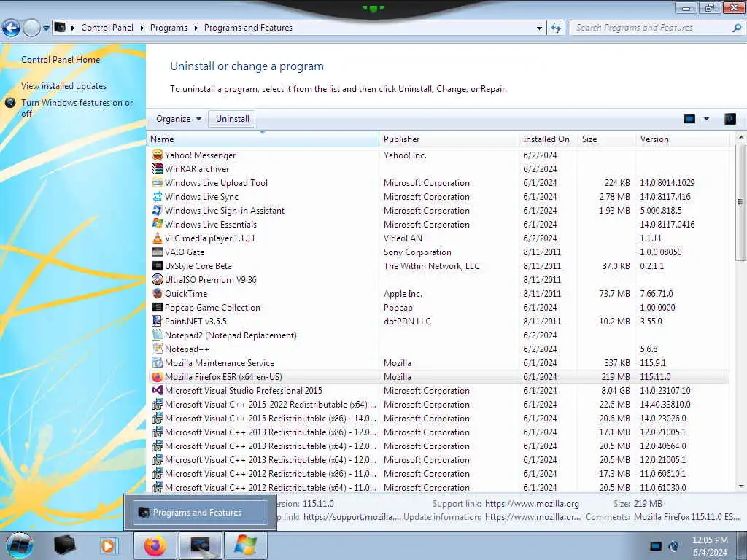The image size is (747, 560).
Task: Click the black folder taskbar icon
Action: click(x=64, y=545)
